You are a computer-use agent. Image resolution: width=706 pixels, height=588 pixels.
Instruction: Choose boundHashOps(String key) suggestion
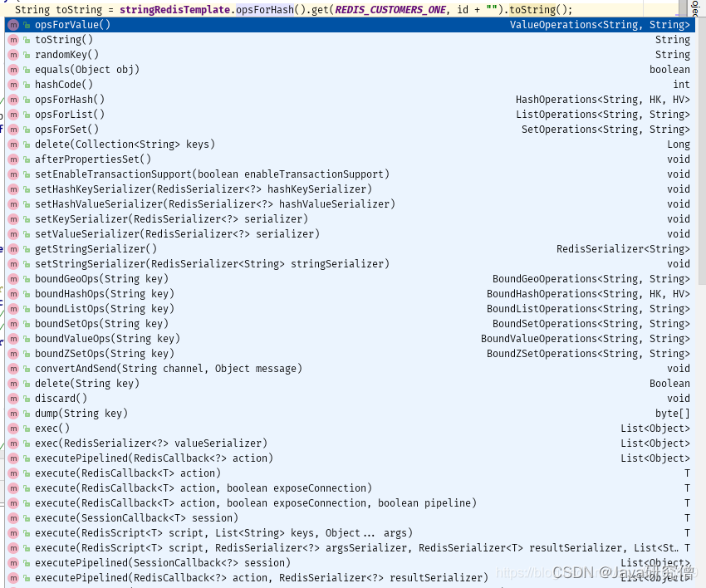(350, 293)
